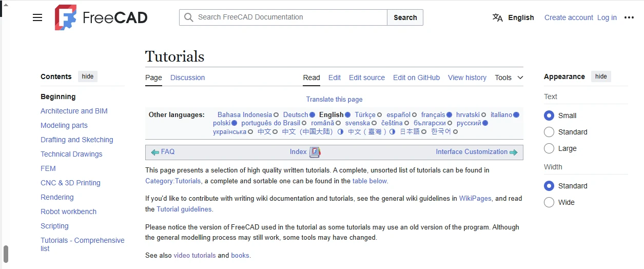Expand the Tools dropdown menu
Image resolution: width=644 pixels, height=269 pixels.
tap(509, 78)
